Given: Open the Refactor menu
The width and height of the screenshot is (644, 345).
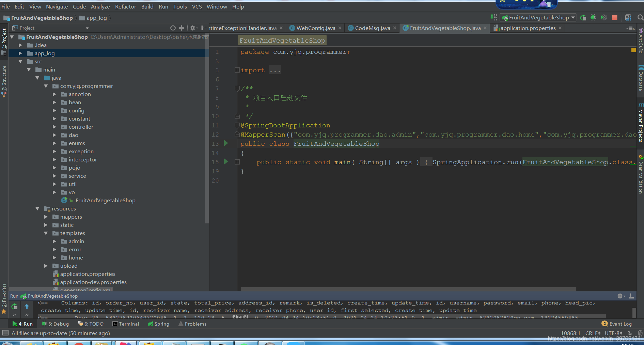Looking at the screenshot, I should (125, 7).
